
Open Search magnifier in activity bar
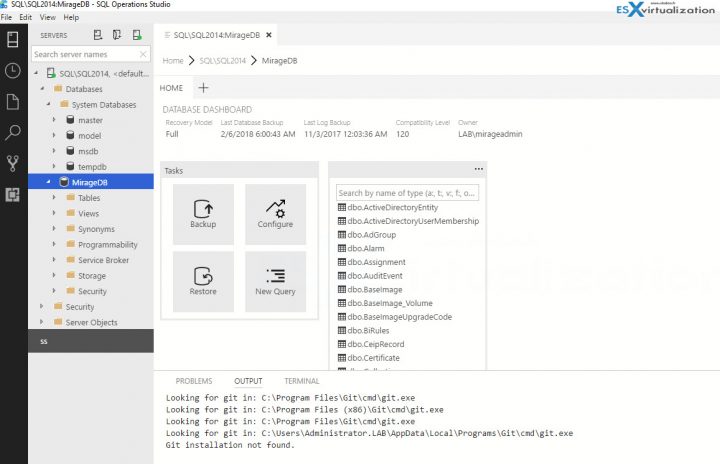click(13, 132)
